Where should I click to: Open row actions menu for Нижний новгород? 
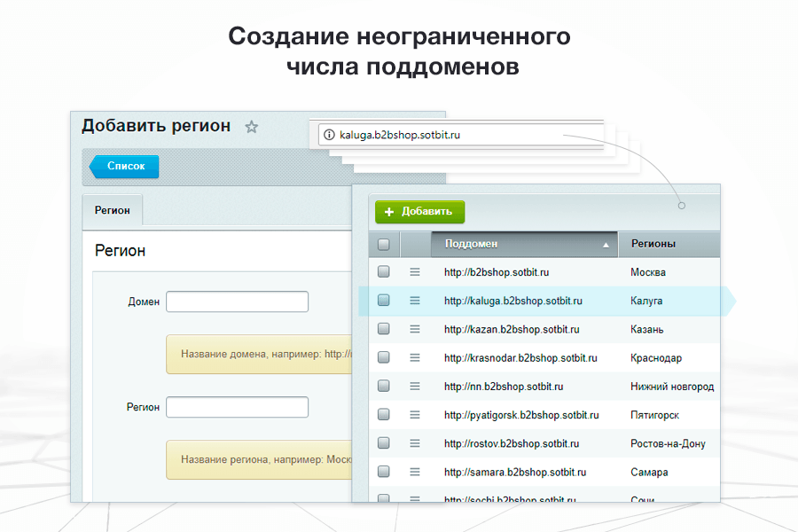click(x=414, y=387)
